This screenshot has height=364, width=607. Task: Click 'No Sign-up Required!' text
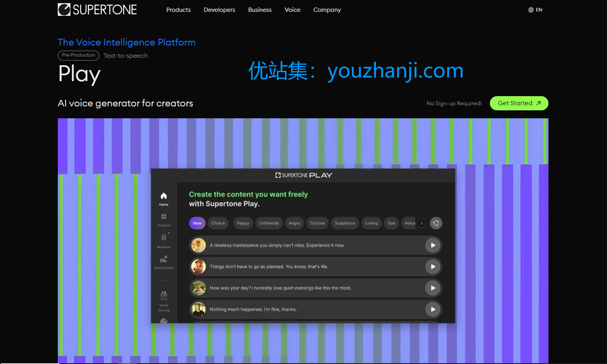click(x=454, y=103)
